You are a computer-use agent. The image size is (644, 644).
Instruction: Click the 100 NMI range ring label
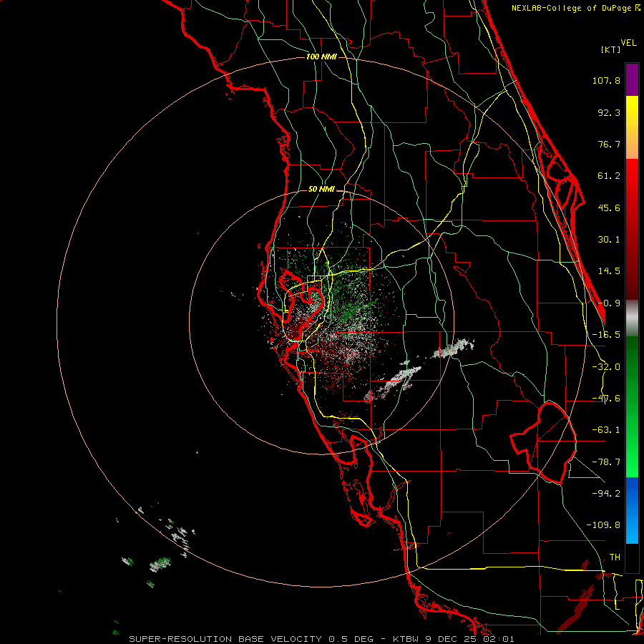coord(321,57)
